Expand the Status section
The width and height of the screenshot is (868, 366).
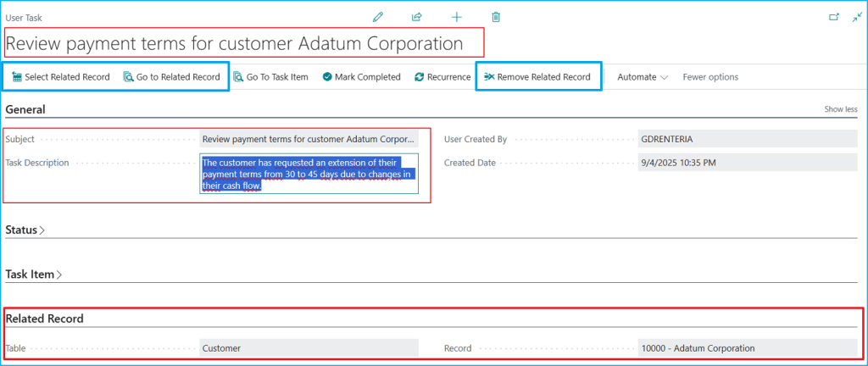pos(25,230)
